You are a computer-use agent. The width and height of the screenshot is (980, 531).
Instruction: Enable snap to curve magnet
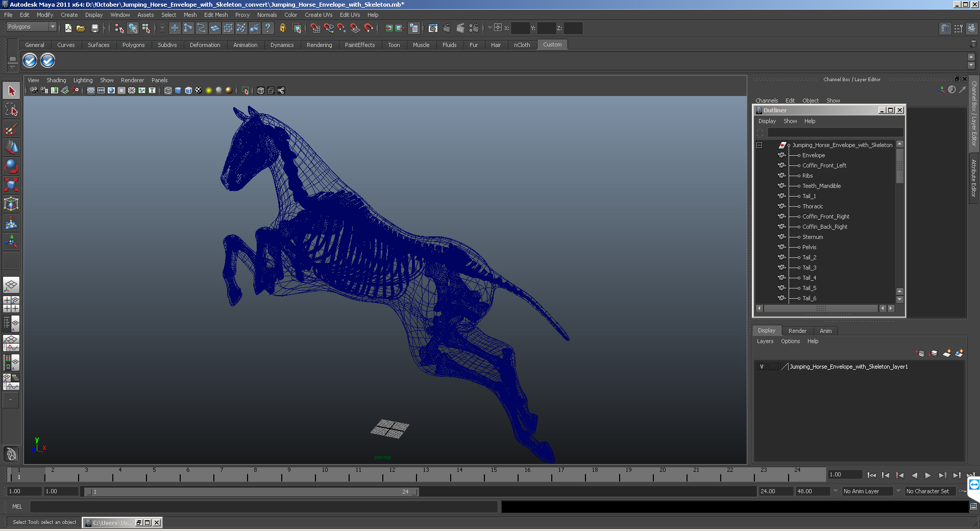coord(328,28)
